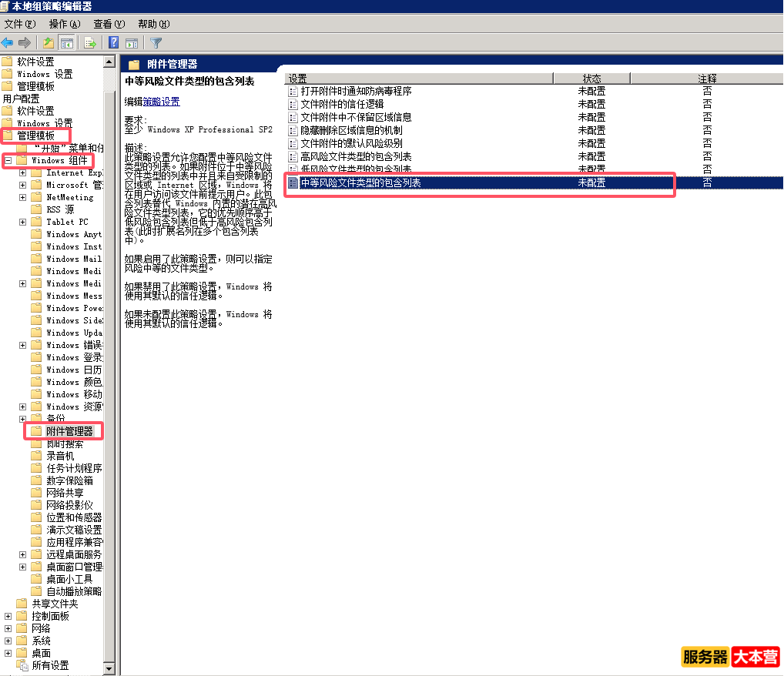Select the 即时搜索 folder

(65, 444)
